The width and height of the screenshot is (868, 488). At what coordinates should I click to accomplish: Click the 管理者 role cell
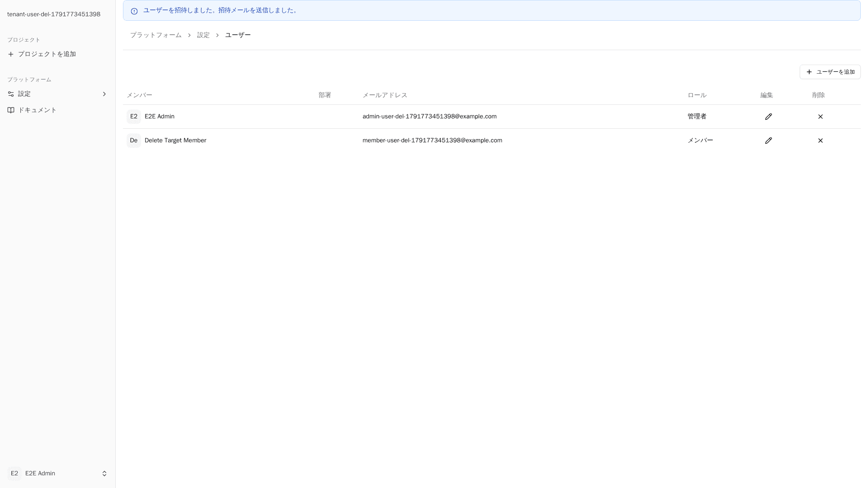pyautogui.click(x=697, y=117)
